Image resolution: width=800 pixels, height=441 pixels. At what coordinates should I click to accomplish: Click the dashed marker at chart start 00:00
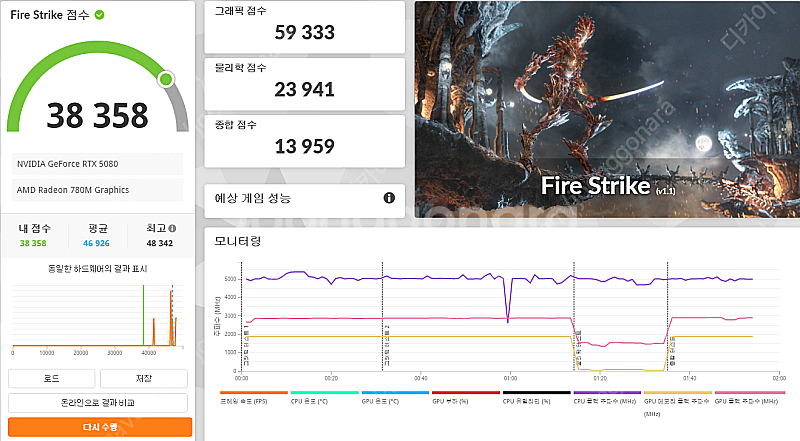[242, 316]
